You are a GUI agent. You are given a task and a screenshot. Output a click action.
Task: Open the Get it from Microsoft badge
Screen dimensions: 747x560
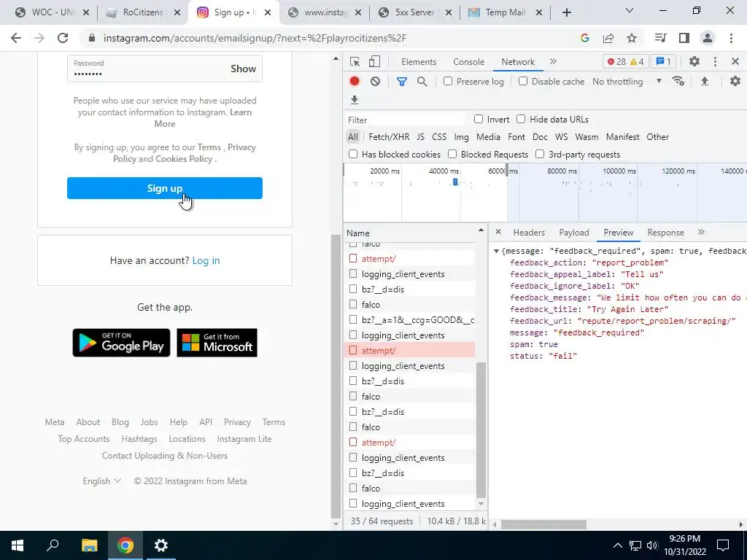click(x=217, y=343)
